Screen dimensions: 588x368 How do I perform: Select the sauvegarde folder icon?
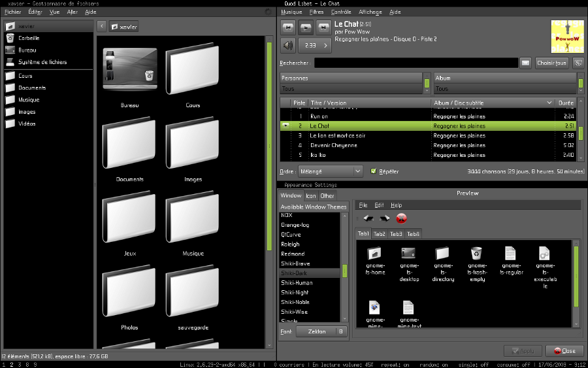(192, 291)
